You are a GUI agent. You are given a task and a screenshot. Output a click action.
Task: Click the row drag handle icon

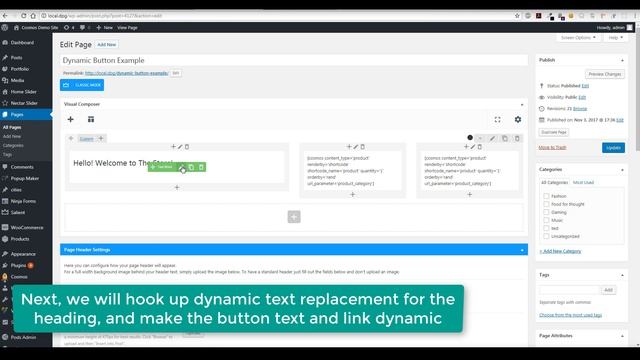tap(71, 138)
